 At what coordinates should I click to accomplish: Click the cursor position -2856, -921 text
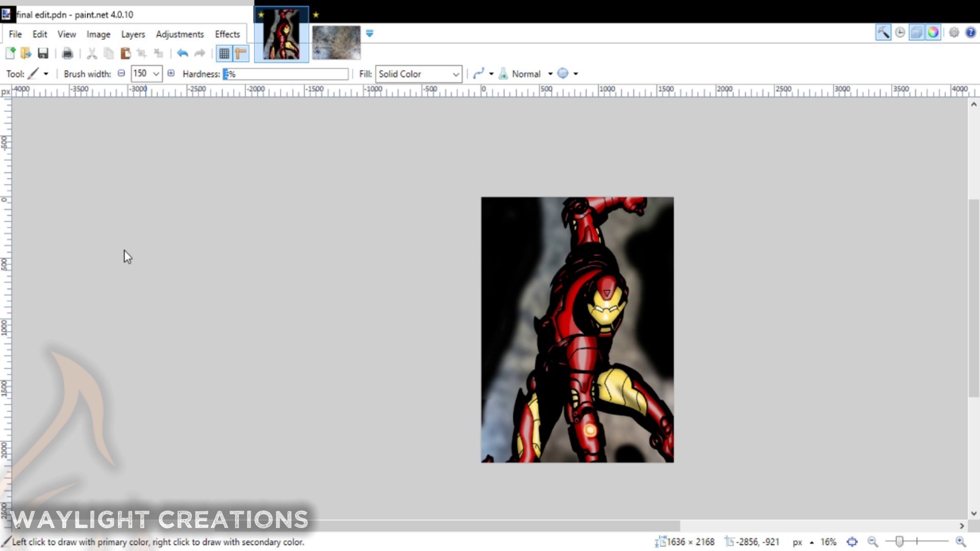(757, 542)
